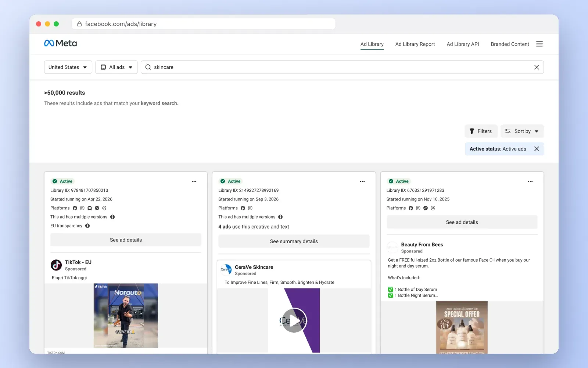Screen dimensions: 588x368
Task: Open the hamburger menu icon
Action: point(539,44)
